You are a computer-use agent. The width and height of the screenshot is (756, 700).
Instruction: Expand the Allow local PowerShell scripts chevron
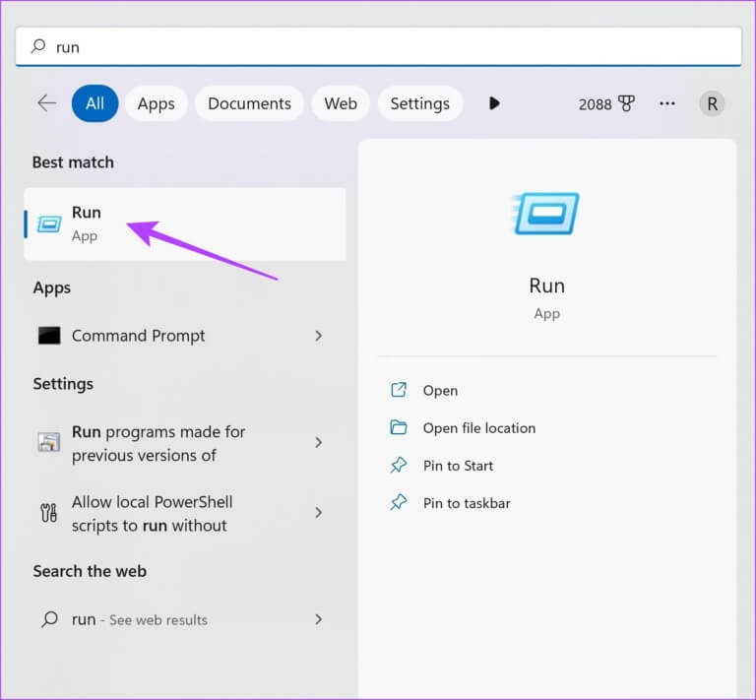point(318,513)
